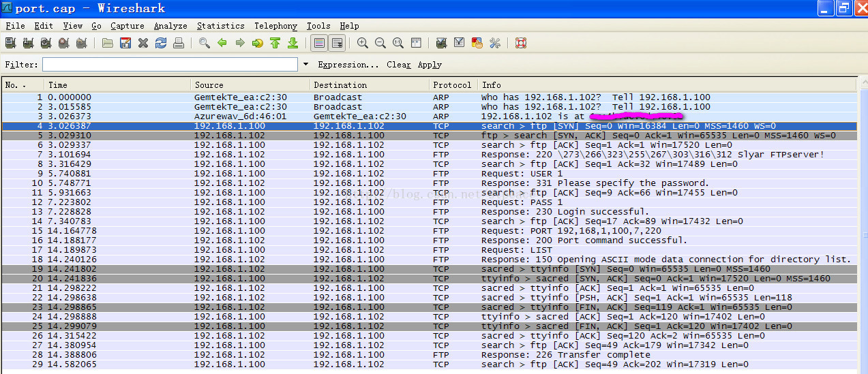The image size is (868, 374).
Task: Zoom in packet text icon
Action: point(363,43)
